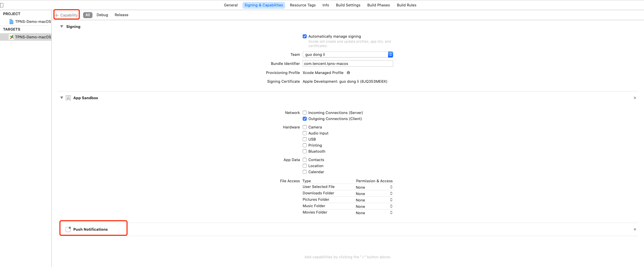Open User Selected File permission dropdown
Screen dimensions: 644x267
point(374,187)
